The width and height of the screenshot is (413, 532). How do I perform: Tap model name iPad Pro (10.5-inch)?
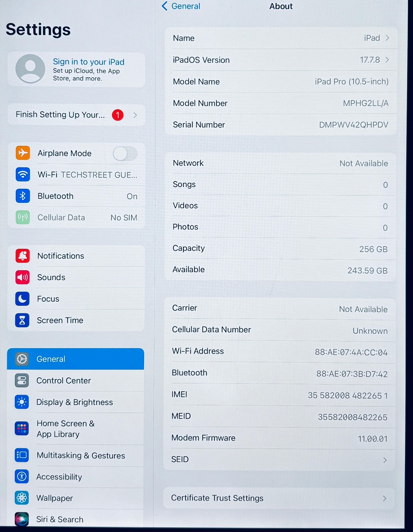[x=351, y=81]
